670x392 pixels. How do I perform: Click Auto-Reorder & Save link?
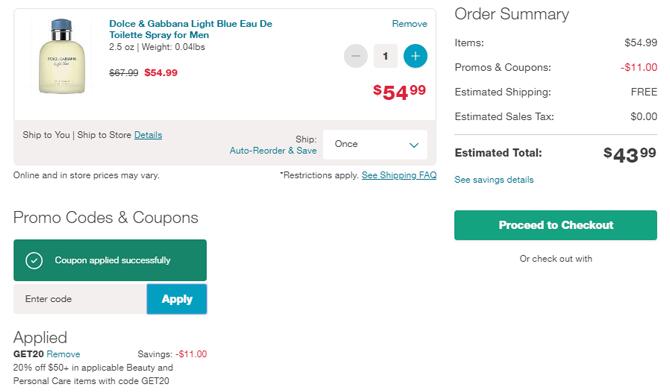coord(273,150)
